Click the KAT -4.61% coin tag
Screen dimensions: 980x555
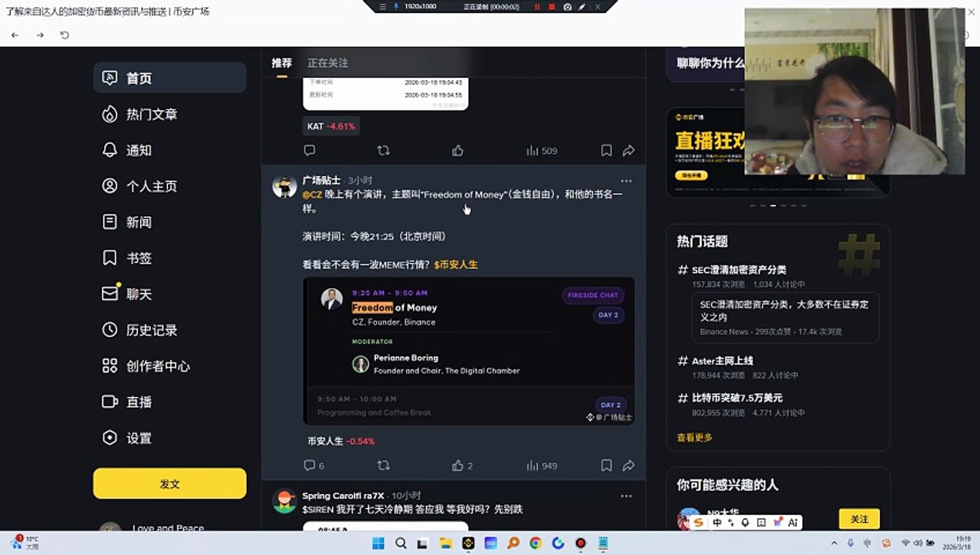pyautogui.click(x=331, y=126)
